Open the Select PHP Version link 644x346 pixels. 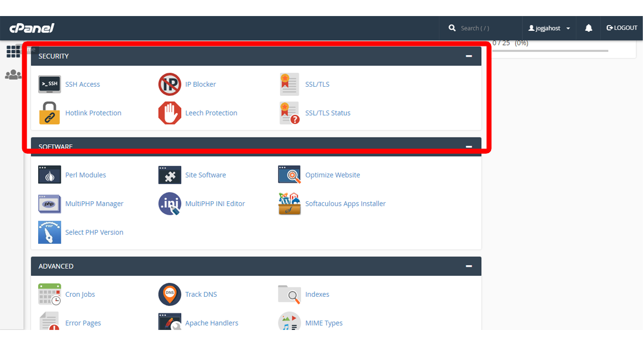coord(94,233)
